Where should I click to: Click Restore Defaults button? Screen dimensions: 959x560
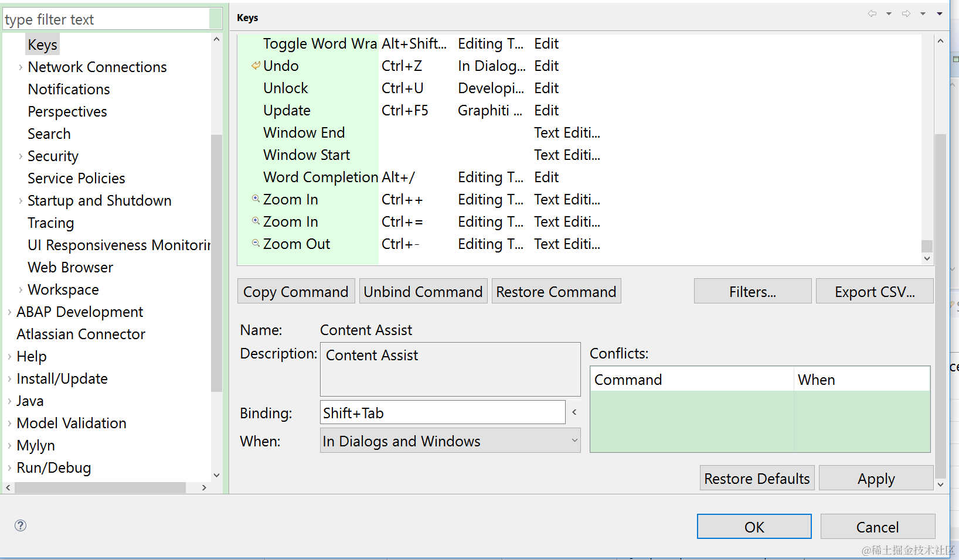click(x=757, y=478)
